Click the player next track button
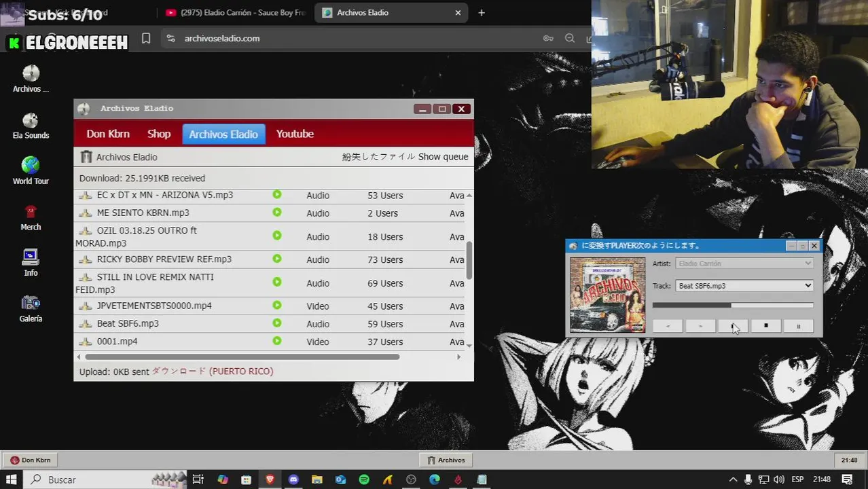This screenshot has width=868, height=489. tap(700, 326)
